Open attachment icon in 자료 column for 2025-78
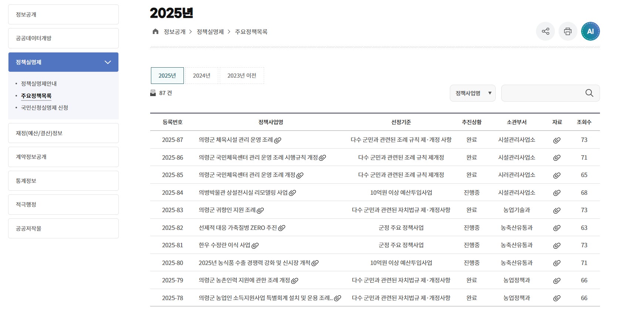This screenshot has width=644, height=316. tap(557, 298)
